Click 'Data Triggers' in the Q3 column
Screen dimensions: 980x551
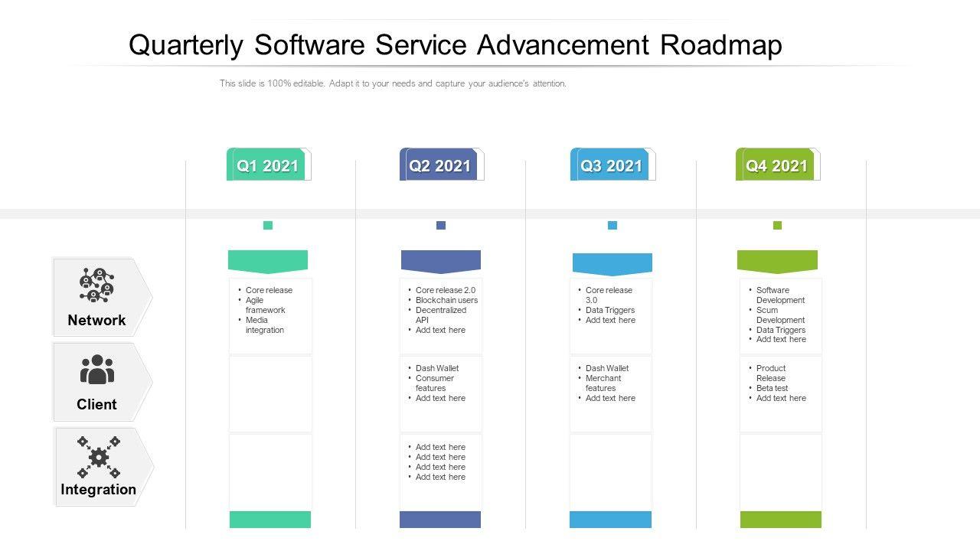click(x=610, y=310)
